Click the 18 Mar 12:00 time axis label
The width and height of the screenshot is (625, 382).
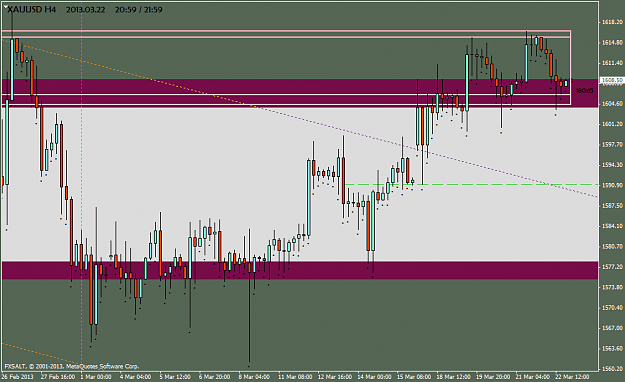click(x=454, y=376)
